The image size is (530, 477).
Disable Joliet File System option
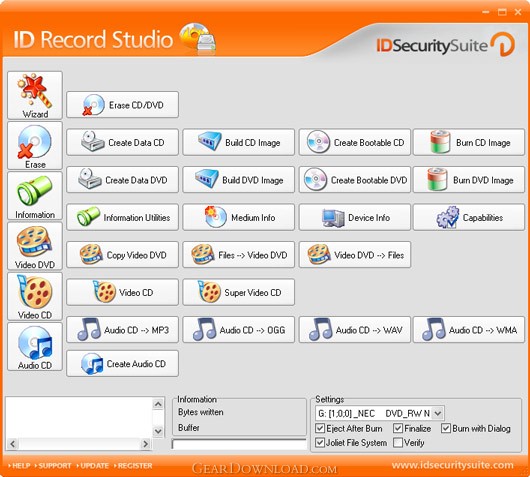point(320,443)
